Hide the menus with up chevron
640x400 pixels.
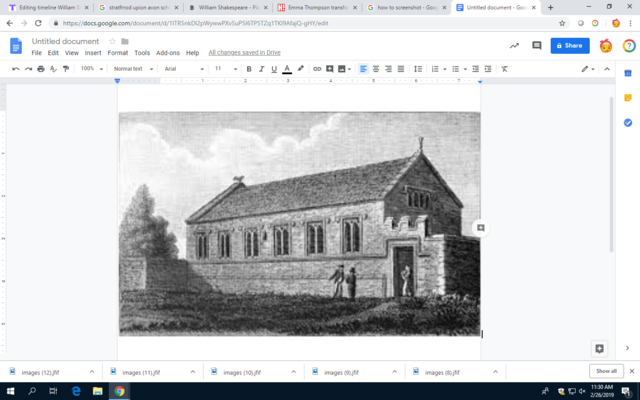[607, 69]
